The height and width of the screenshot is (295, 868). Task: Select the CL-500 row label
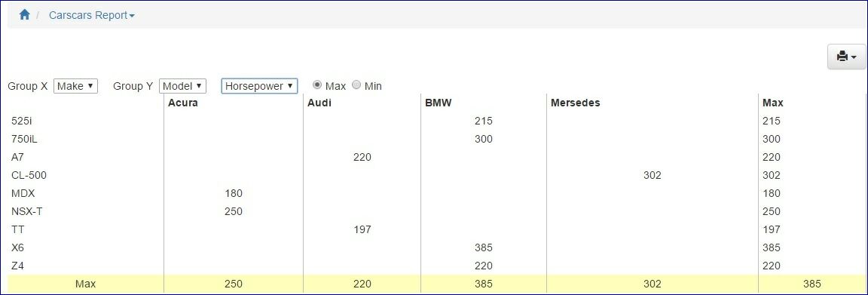29,175
